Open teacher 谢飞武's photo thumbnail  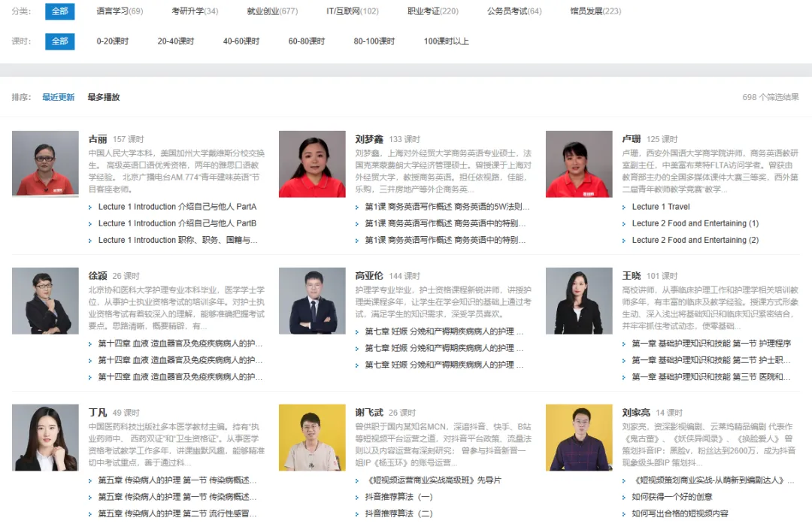click(312, 438)
